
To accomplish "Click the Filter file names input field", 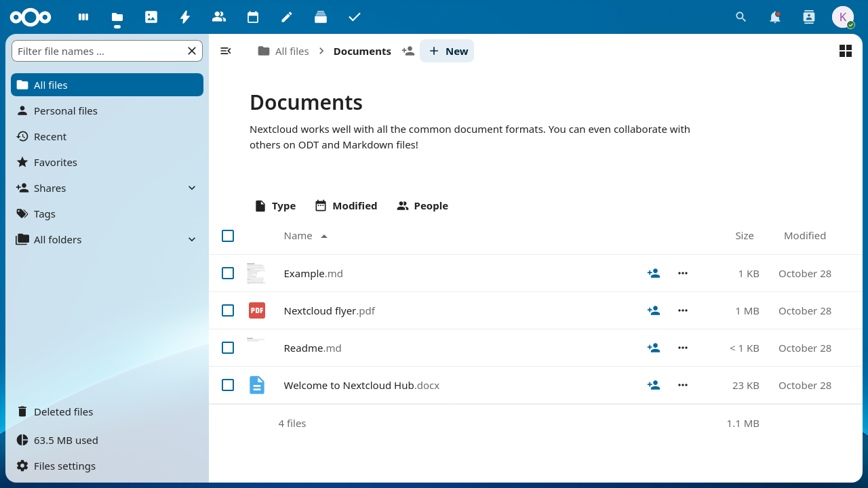I will (x=98, y=51).
